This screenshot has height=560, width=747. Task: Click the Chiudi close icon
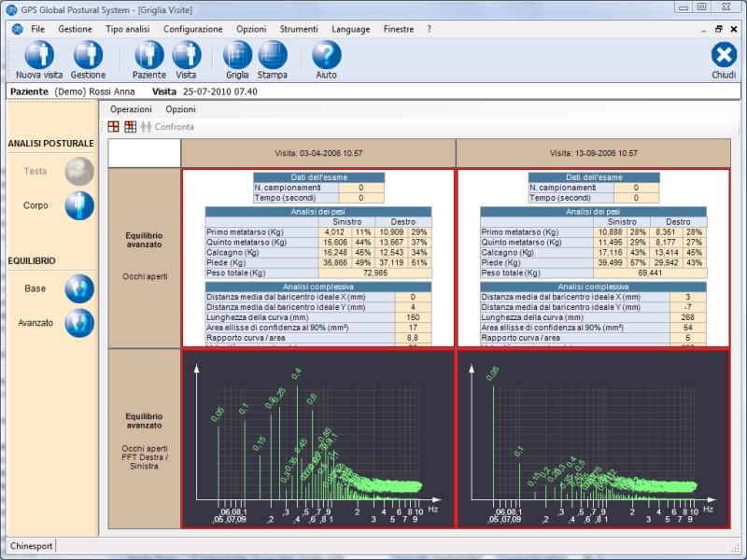[724, 55]
